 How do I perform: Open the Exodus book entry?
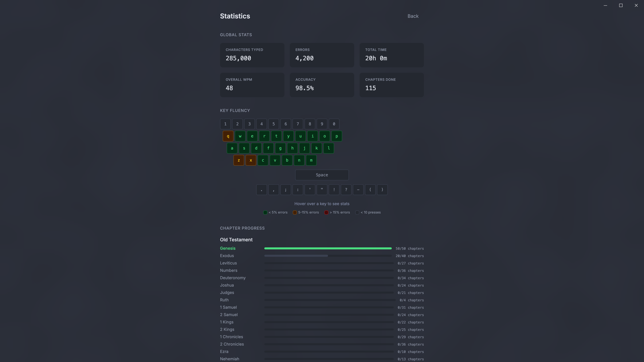[227, 256]
